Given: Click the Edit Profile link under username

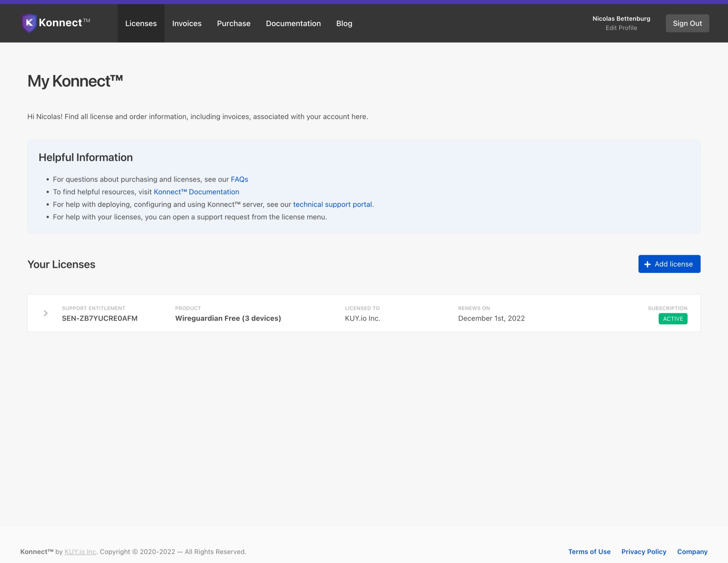Looking at the screenshot, I should pyautogui.click(x=621, y=28).
